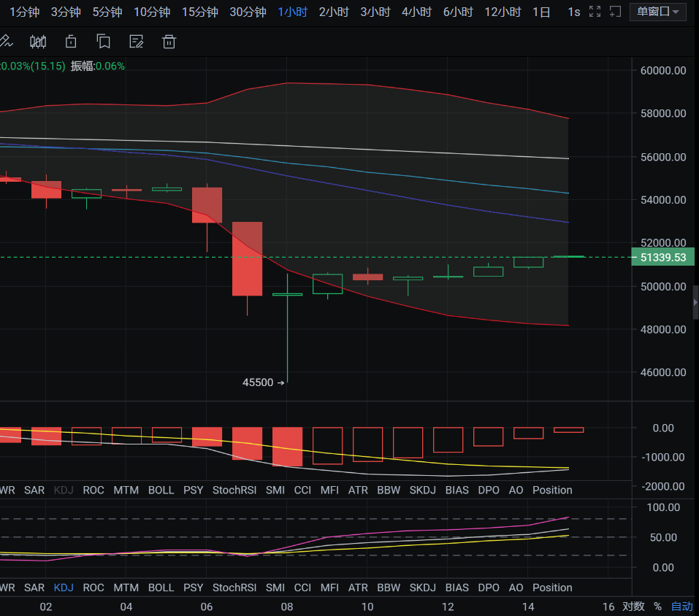Image resolution: width=699 pixels, height=616 pixels.
Task: Click the 45500 low price marker
Action: tap(258, 382)
